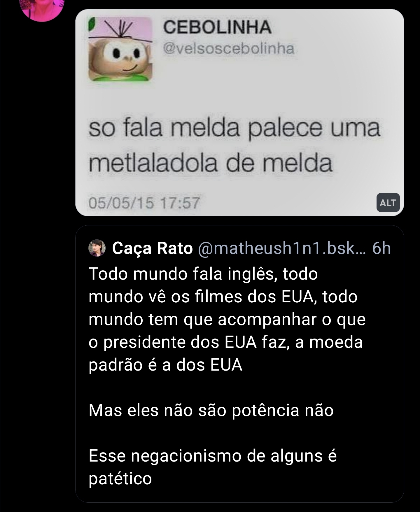Click the @velsoscebolinha handle text
420x512 pixels.
click(x=229, y=48)
